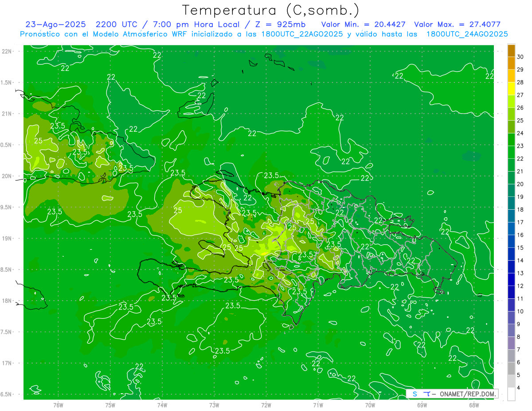
Task: Click the legend scale label '10'
Action: point(520,311)
